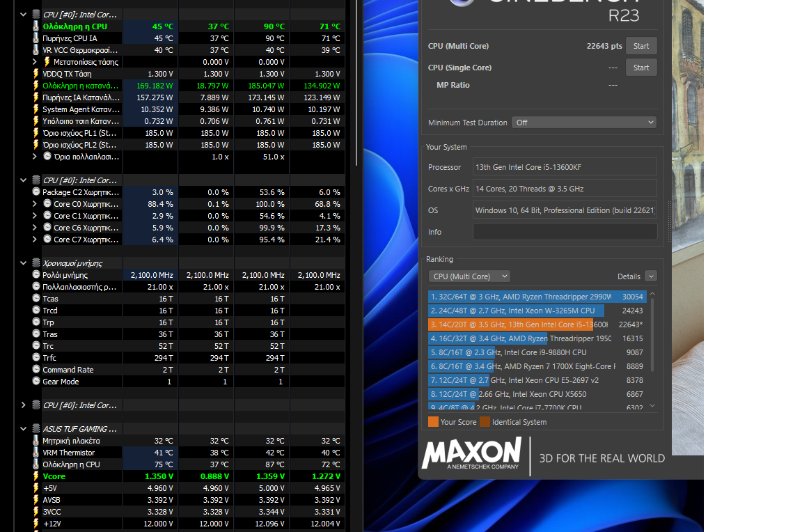This screenshot has height=532, width=802.
Task: Click circle icon beside Tras
Action: (36, 334)
